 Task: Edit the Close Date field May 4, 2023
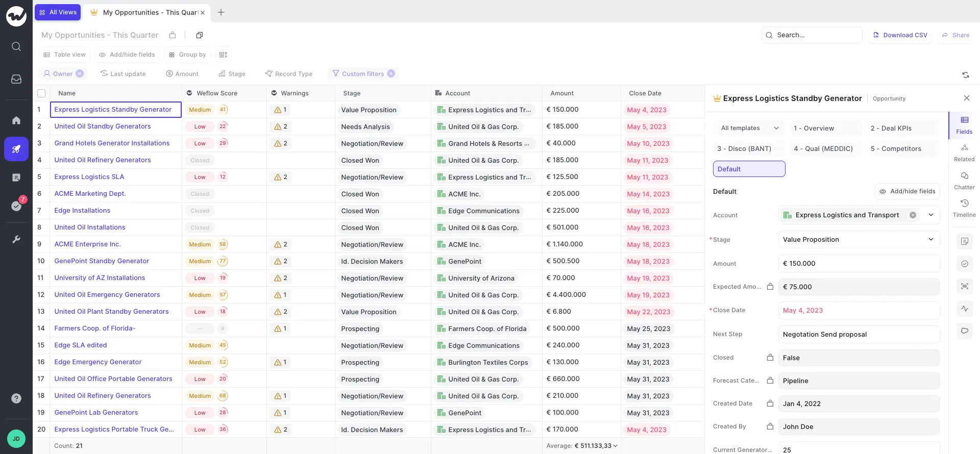(859, 311)
